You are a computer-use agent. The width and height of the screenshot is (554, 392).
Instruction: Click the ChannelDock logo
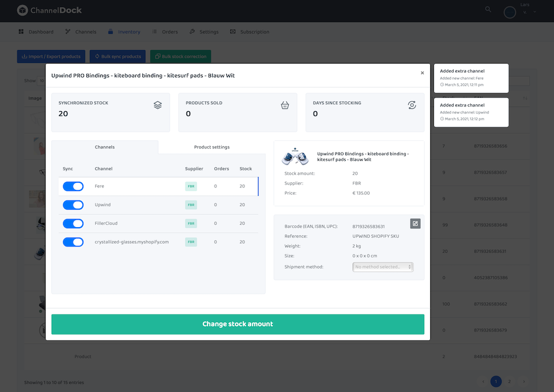point(49,10)
